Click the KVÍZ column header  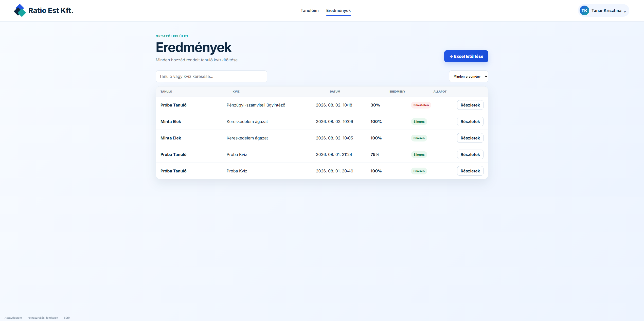click(236, 92)
